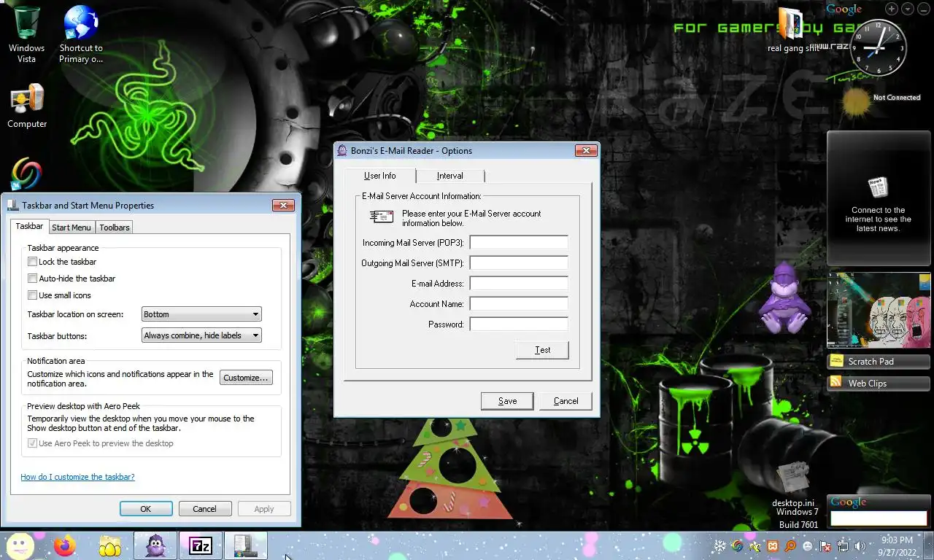This screenshot has height=560, width=934.
Task: Open the colorful swirl desktop icon below Computer
Action: coord(26,175)
